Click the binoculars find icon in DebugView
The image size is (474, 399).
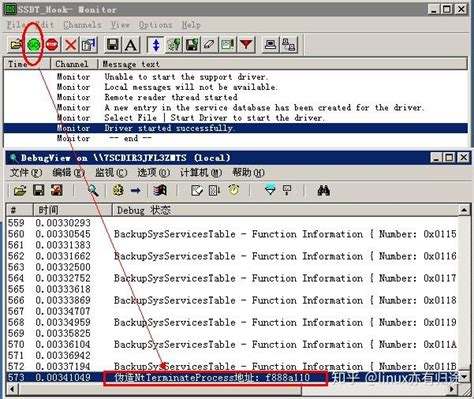point(323,191)
